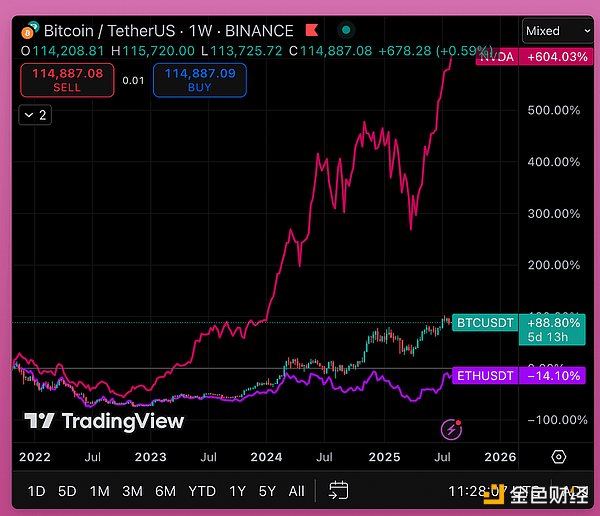The image size is (600, 516).
Task: Open the lightning bolt events icon
Action: click(452, 429)
